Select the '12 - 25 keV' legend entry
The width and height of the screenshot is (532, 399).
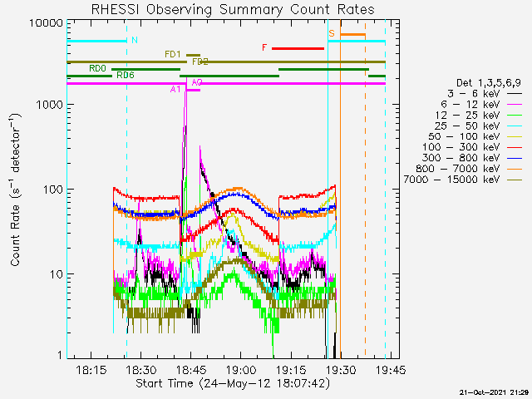(478, 115)
